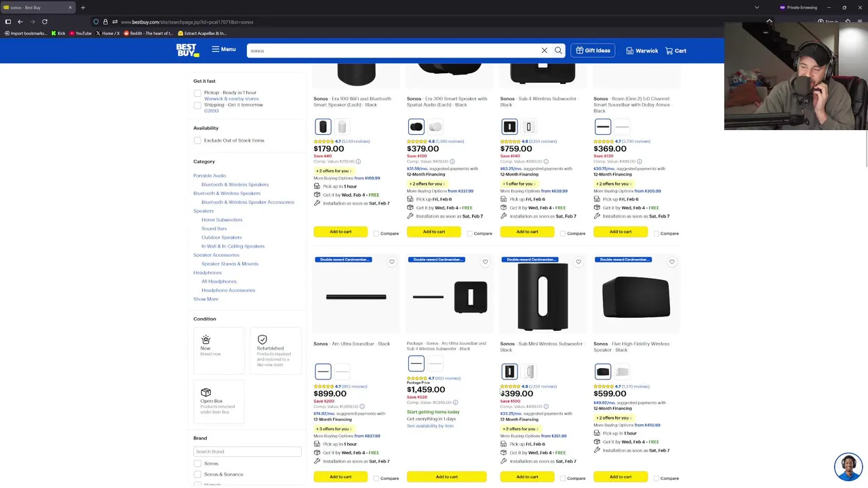
Task: Select Open Box condition tile
Action: coord(218,401)
